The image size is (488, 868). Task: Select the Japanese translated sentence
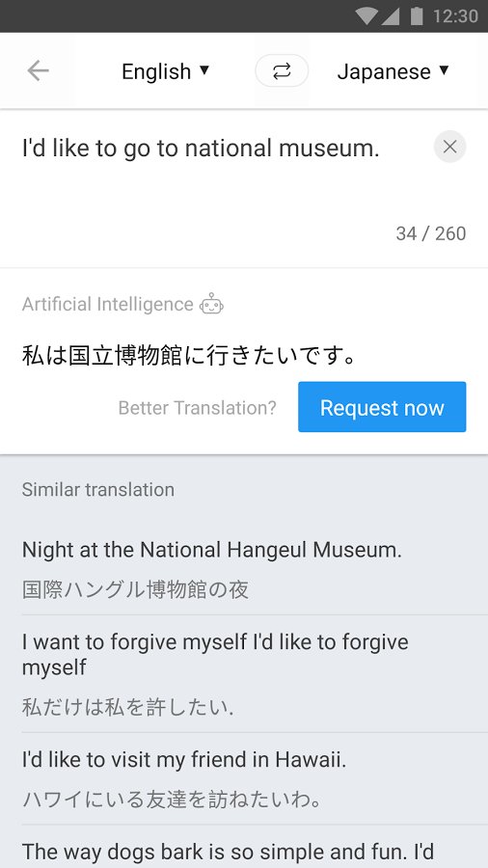click(189, 356)
